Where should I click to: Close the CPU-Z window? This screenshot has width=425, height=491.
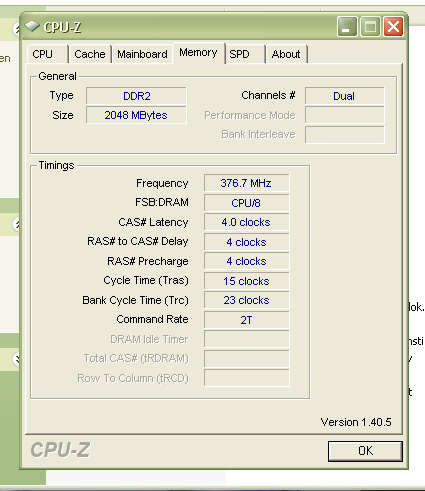click(393, 26)
